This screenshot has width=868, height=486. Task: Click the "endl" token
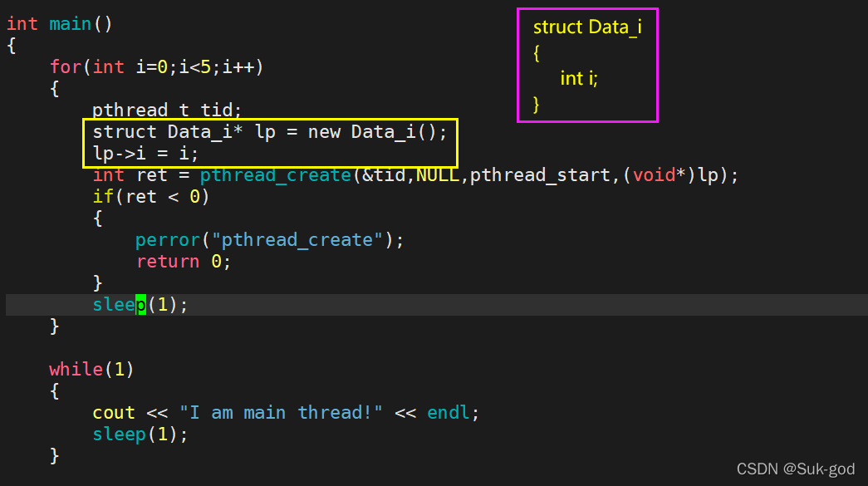click(x=448, y=412)
